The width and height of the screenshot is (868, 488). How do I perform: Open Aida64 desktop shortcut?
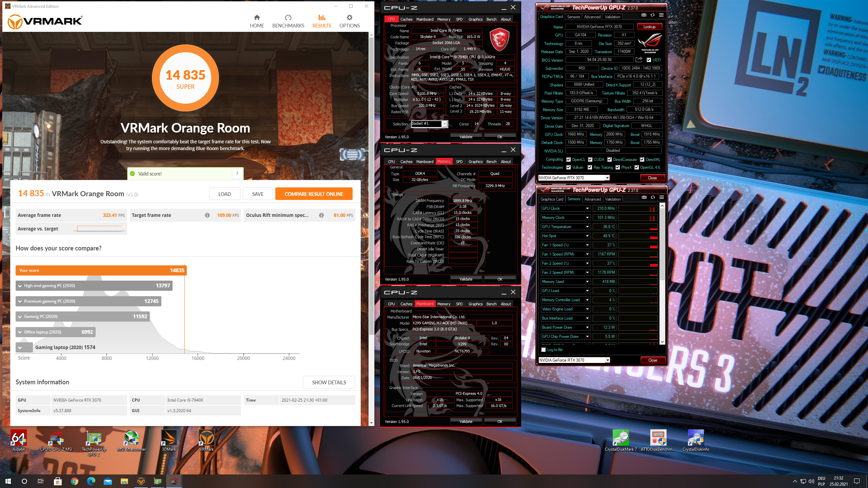[x=19, y=441]
